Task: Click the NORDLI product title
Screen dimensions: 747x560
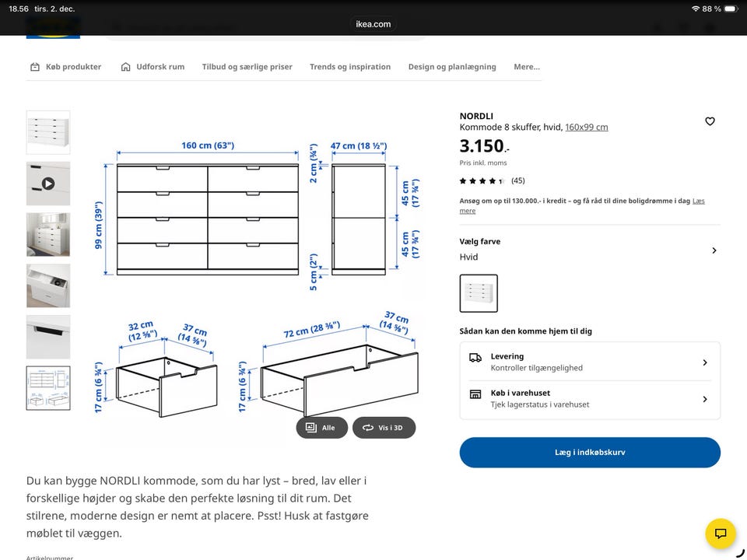Action: click(x=476, y=116)
